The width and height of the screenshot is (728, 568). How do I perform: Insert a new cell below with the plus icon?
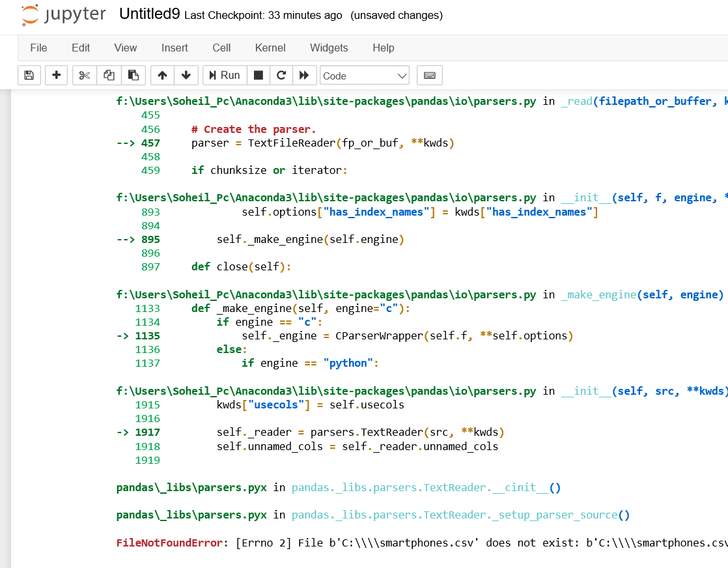pos(56,75)
